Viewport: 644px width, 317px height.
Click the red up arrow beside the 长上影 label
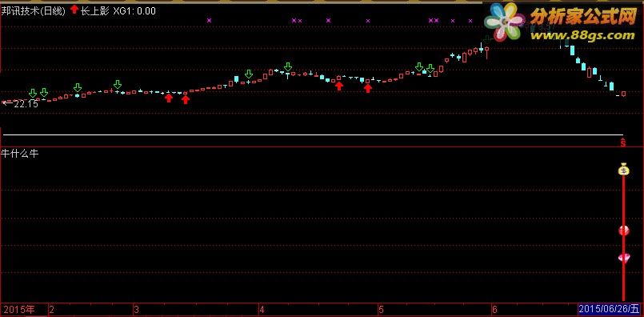[74, 10]
